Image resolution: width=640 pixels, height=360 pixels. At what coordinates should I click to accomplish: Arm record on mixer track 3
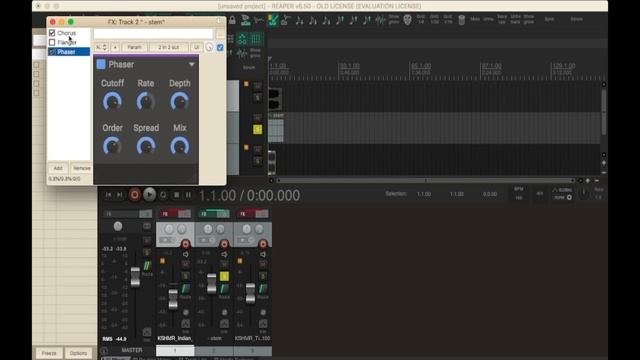(x=263, y=244)
